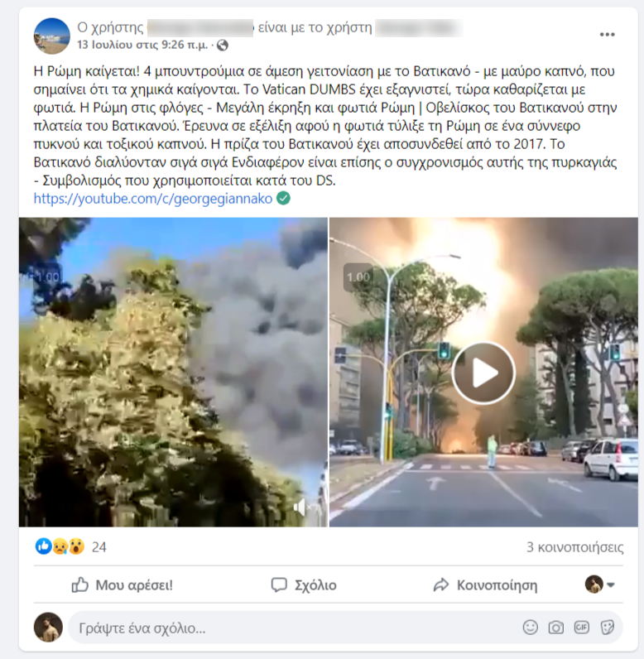The image size is (644, 659).
Task: Click the globe public audience icon
Action: (x=222, y=45)
